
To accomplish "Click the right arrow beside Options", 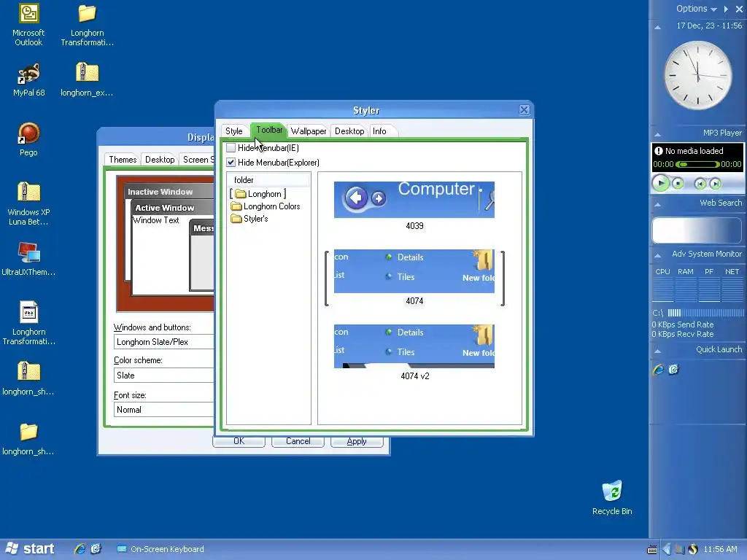I will point(726,9).
